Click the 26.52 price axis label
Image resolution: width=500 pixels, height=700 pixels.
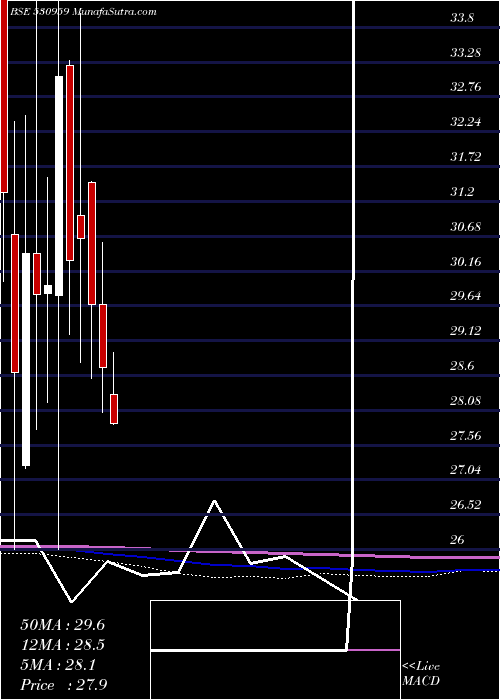pyautogui.click(x=466, y=505)
